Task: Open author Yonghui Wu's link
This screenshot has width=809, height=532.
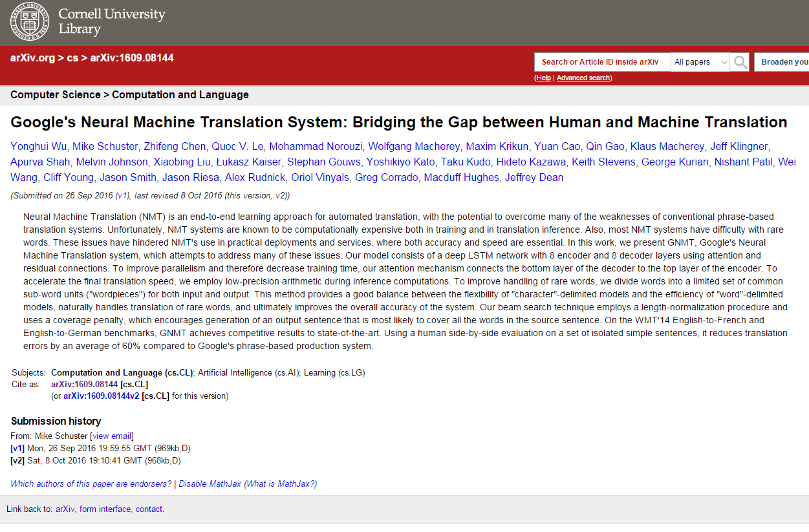Action: tap(38, 146)
